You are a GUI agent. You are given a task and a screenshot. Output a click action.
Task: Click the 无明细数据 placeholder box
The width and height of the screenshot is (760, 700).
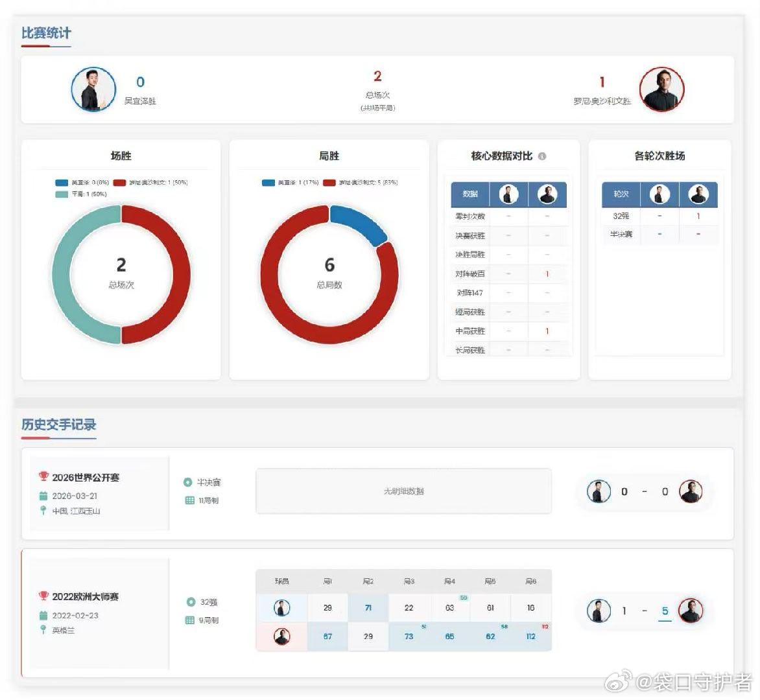pyautogui.click(x=404, y=491)
